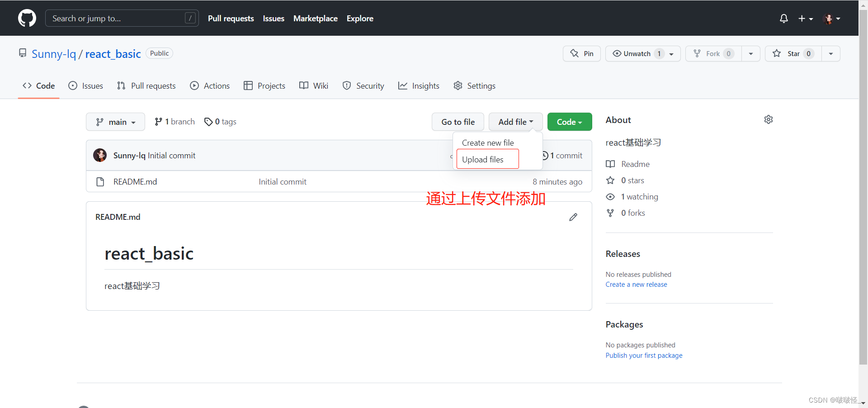Click the README.md file icon
The height and width of the screenshot is (408, 868).
pyautogui.click(x=100, y=182)
